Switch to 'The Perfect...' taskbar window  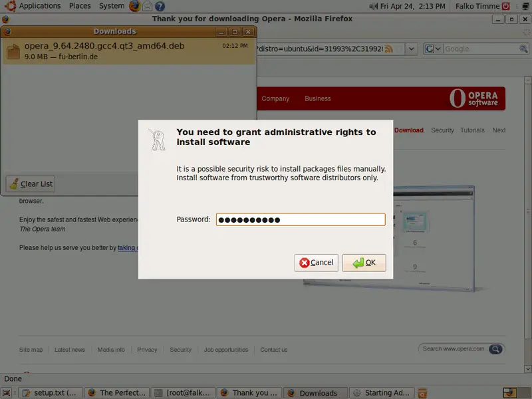tap(117, 393)
